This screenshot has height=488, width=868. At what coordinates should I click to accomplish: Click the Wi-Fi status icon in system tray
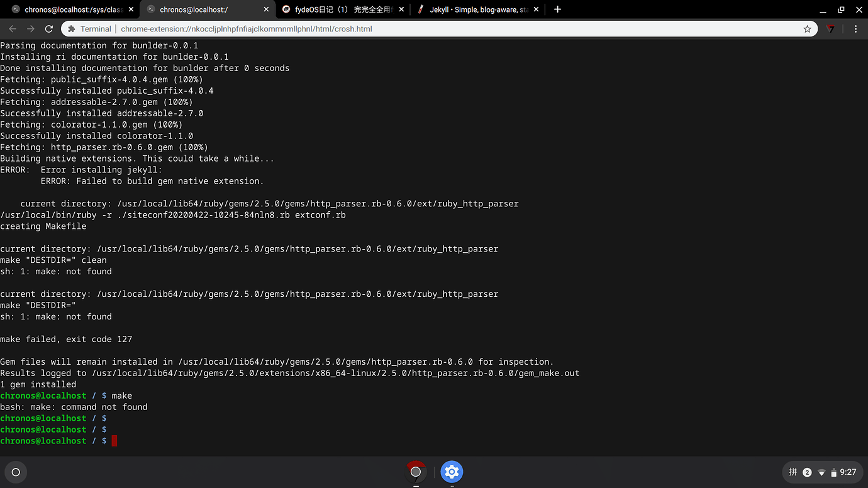coord(822,472)
